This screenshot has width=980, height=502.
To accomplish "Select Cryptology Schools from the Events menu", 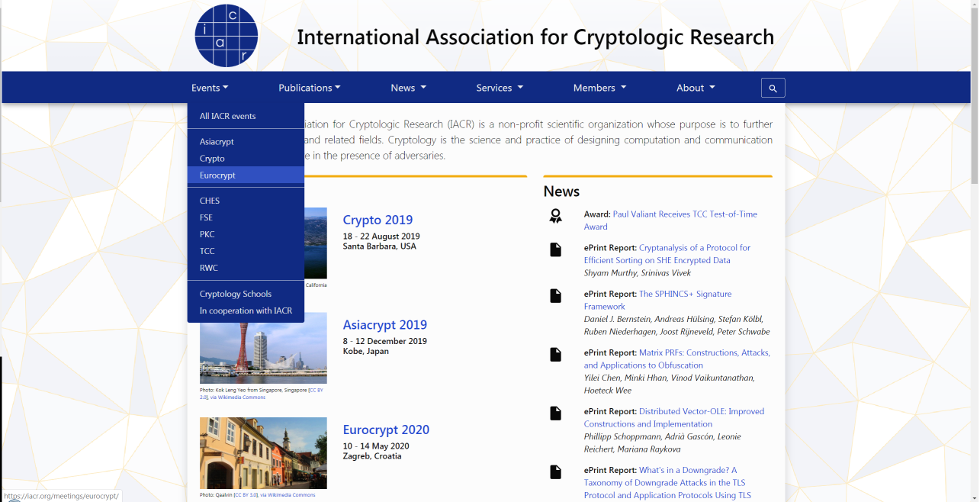I will (x=235, y=293).
